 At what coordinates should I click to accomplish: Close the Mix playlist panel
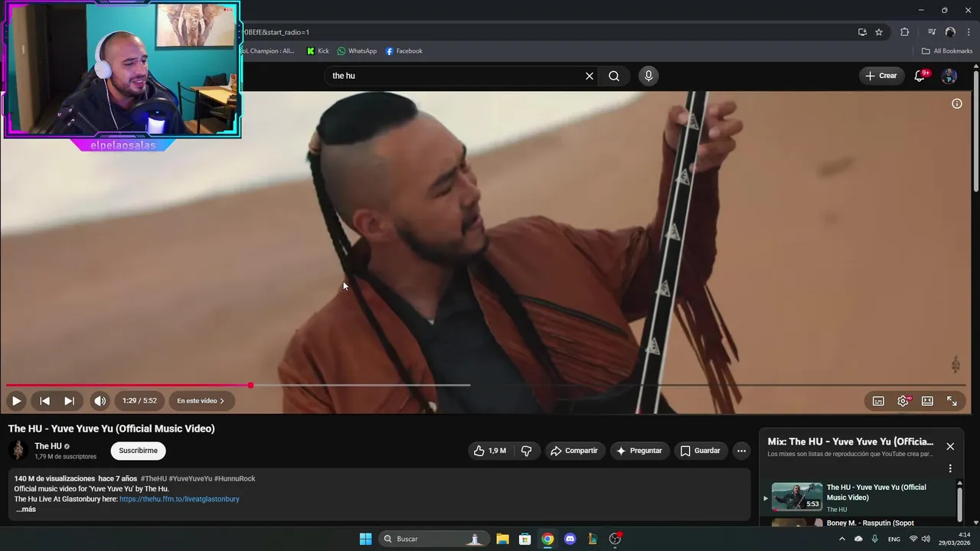coord(950,446)
